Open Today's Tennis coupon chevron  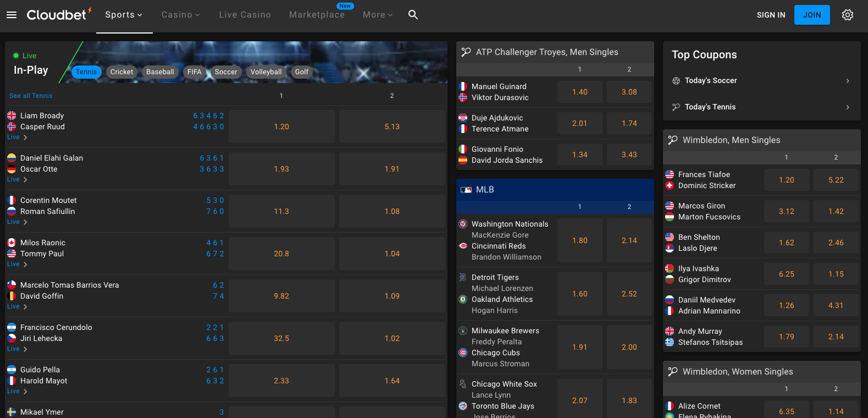[848, 107]
